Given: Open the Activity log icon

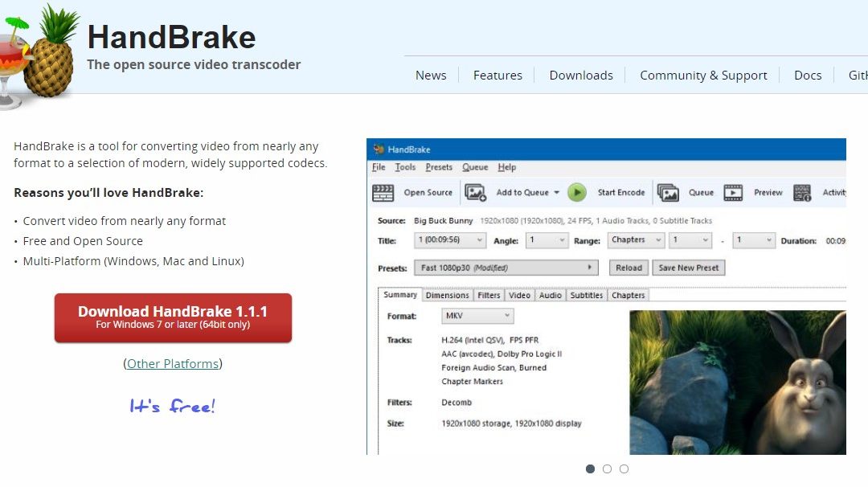Looking at the screenshot, I should point(802,192).
